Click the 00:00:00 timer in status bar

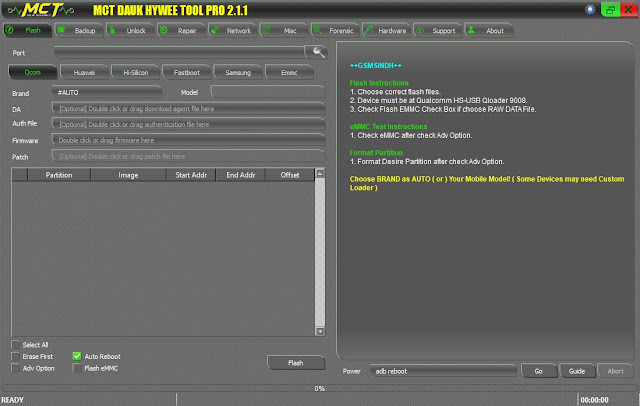[594, 400]
